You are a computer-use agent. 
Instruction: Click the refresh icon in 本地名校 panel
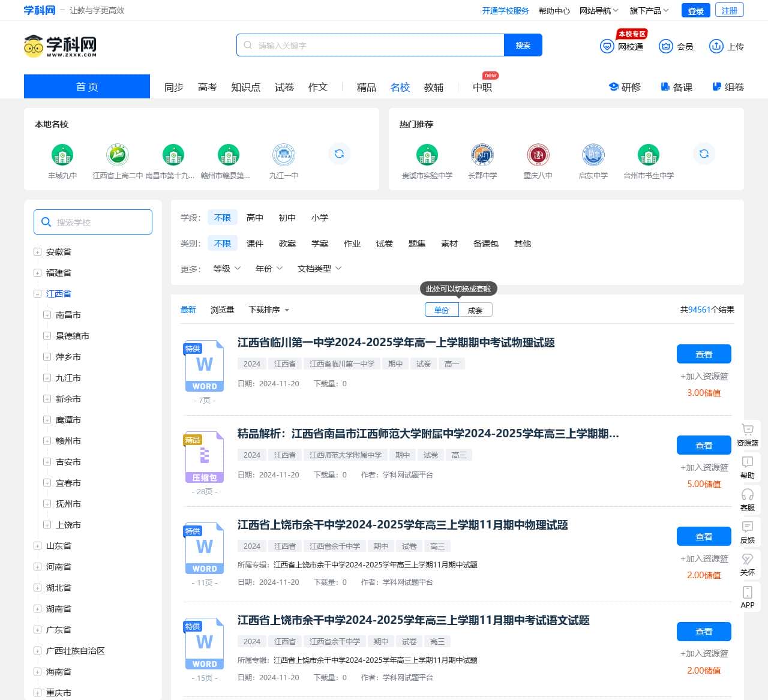point(339,154)
